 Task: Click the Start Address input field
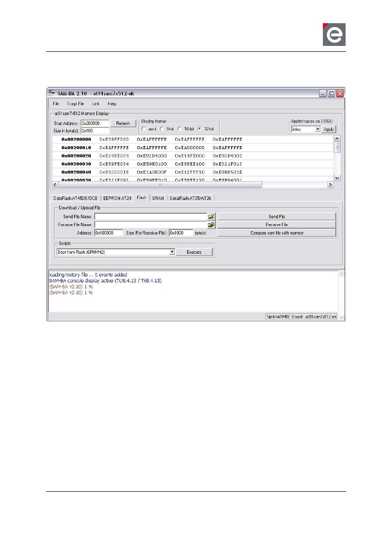pyautogui.click(x=95, y=123)
